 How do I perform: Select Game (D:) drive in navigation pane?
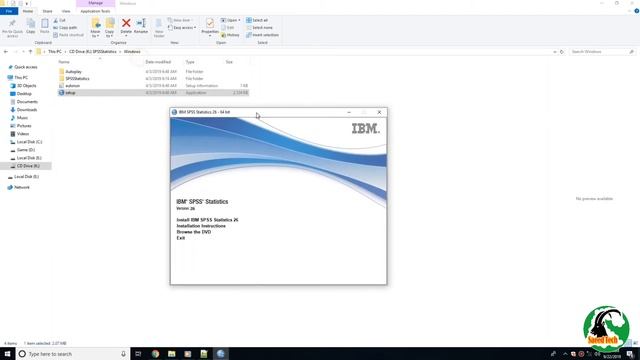coord(25,150)
